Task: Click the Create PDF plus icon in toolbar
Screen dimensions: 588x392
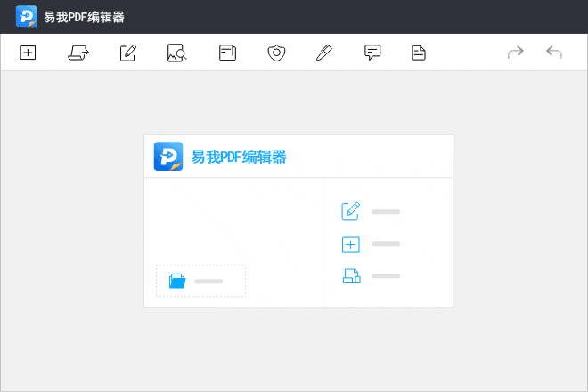Action: pyautogui.click(x=28, y=53)
